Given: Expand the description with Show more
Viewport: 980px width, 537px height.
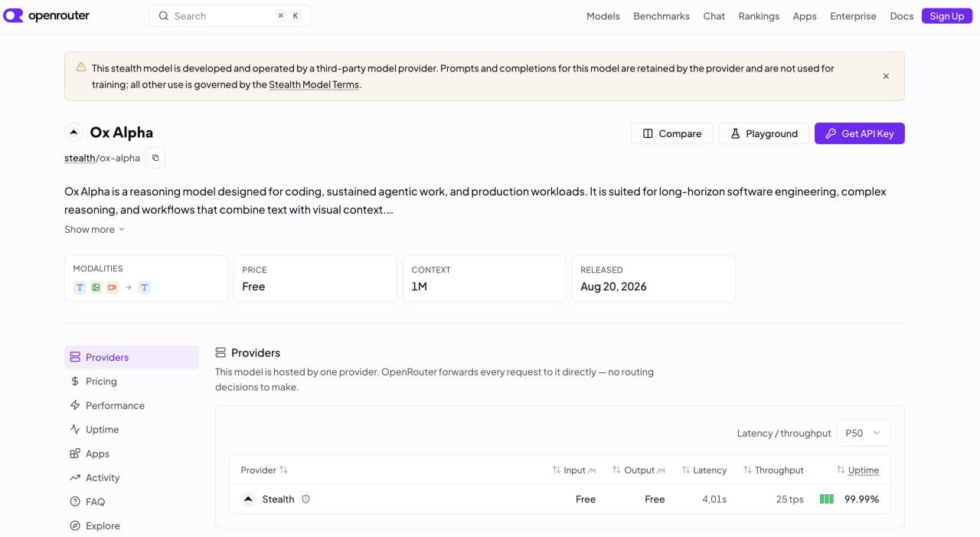Looking at the screenshot, I should point(94,229).
